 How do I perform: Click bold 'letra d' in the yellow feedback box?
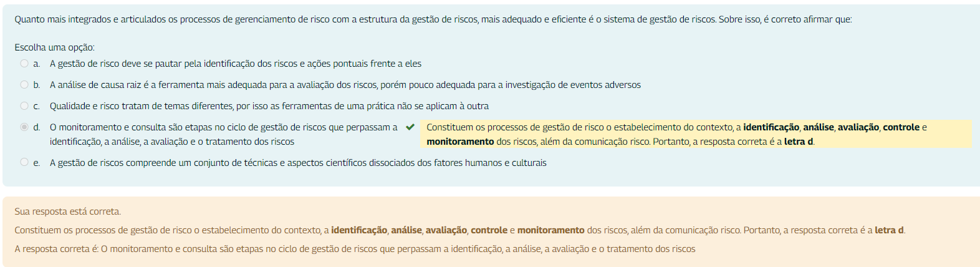click(x=799, y=142)
